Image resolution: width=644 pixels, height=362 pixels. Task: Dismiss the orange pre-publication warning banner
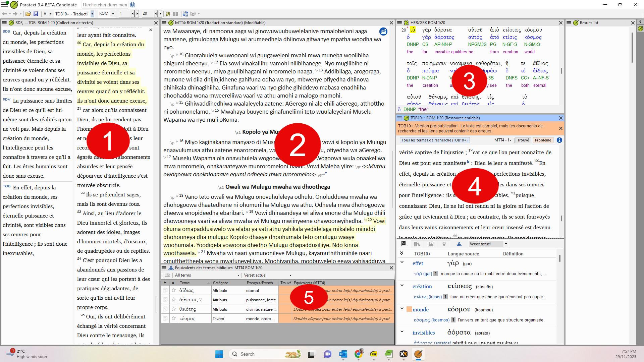pos(560,128)
